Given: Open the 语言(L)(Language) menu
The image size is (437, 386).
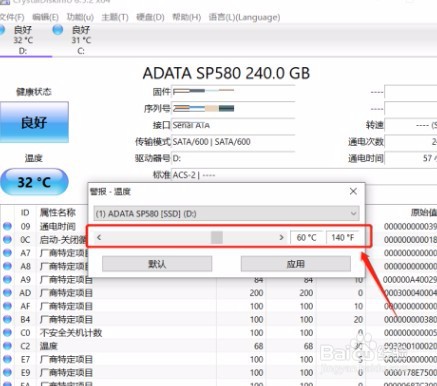Looking at the screenshot, I should (244, 17).
